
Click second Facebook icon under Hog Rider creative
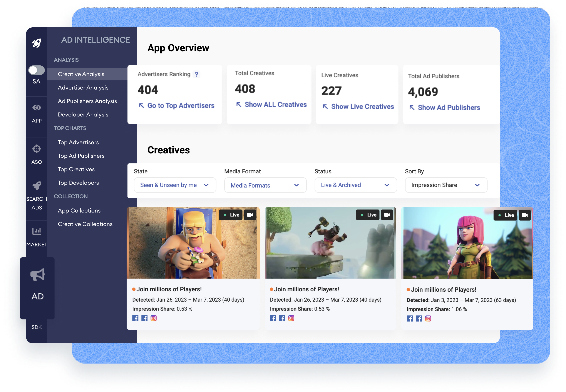282,319
